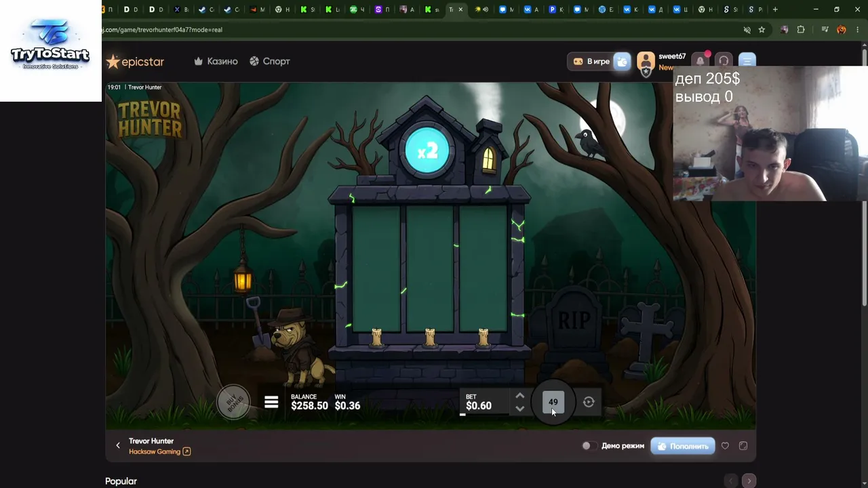The height and width of the screenshot is (488, 868).
Task: Click the sweet67 username
Action: [672, 56]
